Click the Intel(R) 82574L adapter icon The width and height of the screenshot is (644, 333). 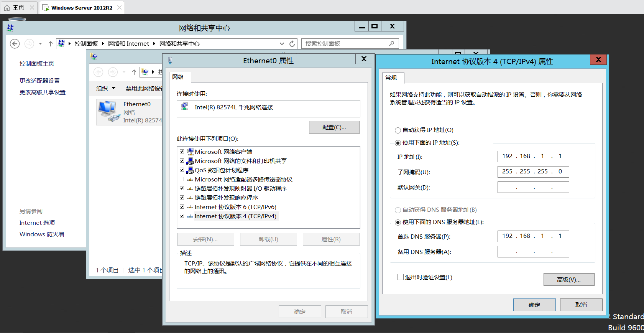click(x=185, y=107)
